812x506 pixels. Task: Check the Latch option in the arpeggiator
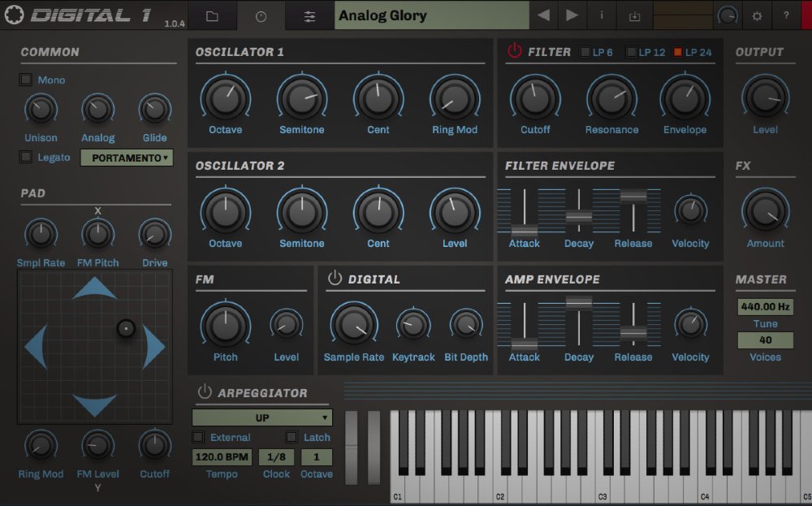pos(291,437)
